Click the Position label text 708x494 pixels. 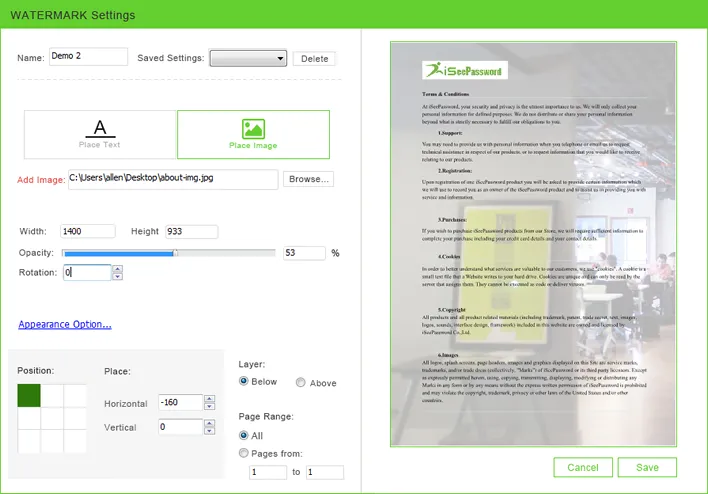point(36,370)
